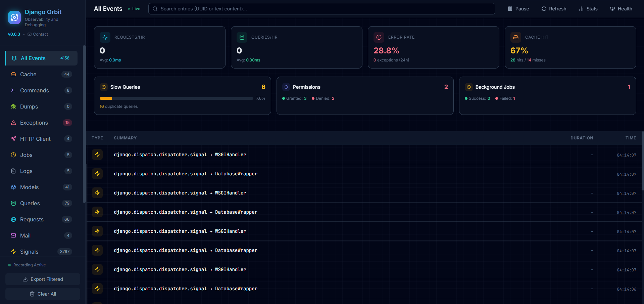This screenshot has width=644, height=304.
Task: Click the Jobs clock icon
Action: click(x=13, y=155)
